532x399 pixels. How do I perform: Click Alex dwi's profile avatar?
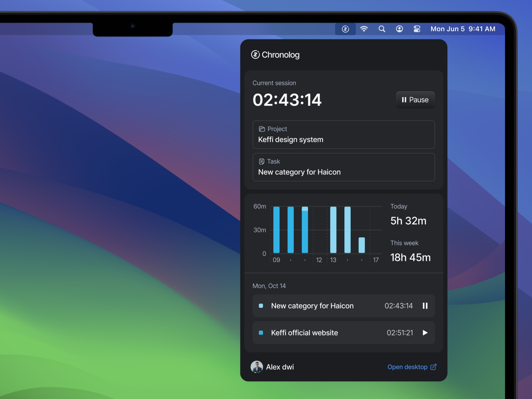tap(257, 367)
